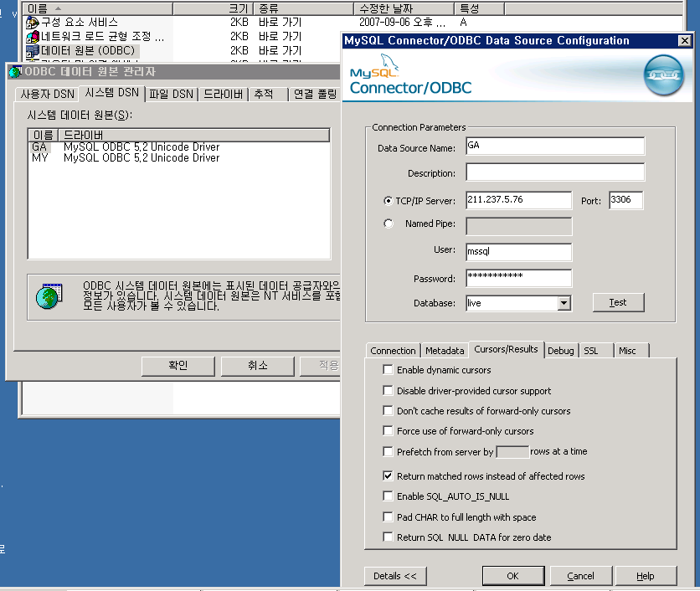The height and width of the screenshot is (591, 700).
Task: Switch to 사용자 DSN tab
Action: point(48,95)
